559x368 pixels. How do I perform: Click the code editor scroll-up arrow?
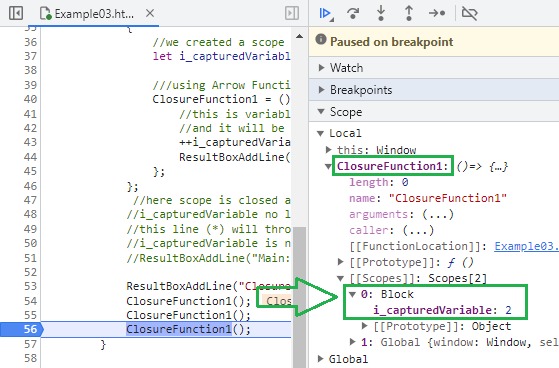tap(299, 36)
